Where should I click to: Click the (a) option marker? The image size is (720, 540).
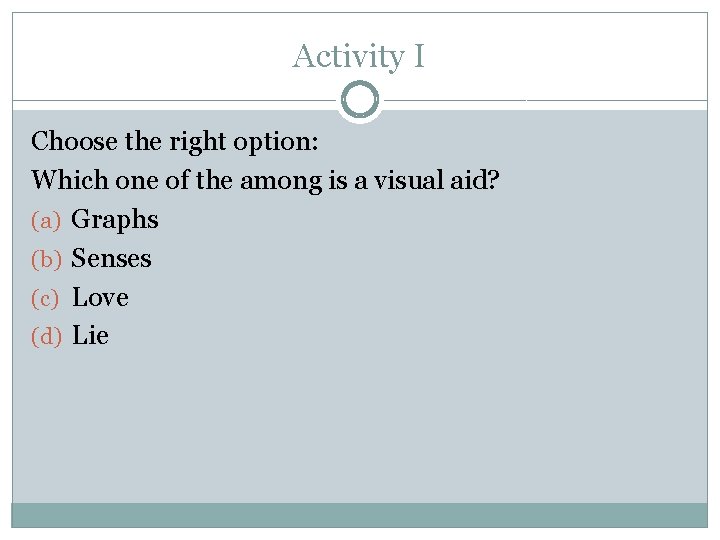tap(47, 220)
